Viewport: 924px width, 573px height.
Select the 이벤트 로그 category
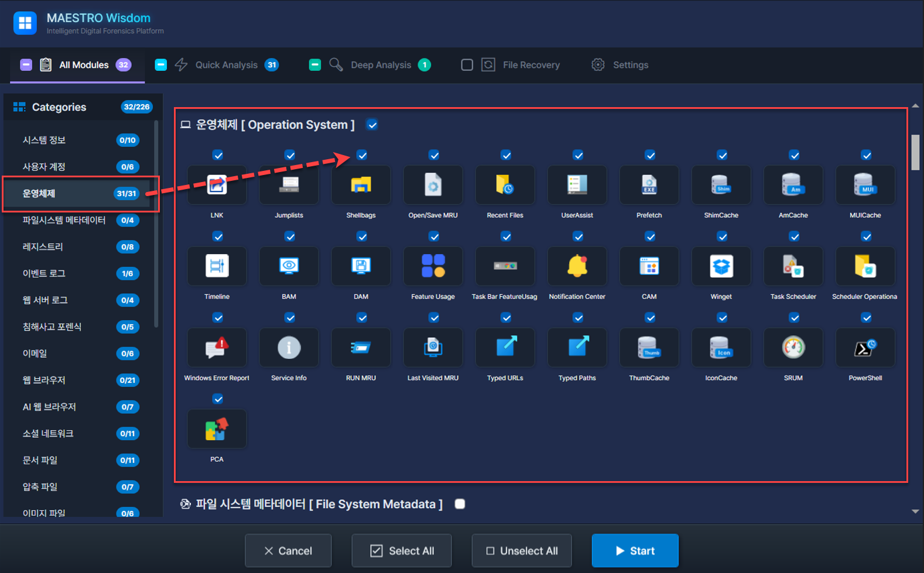(45, 273)
